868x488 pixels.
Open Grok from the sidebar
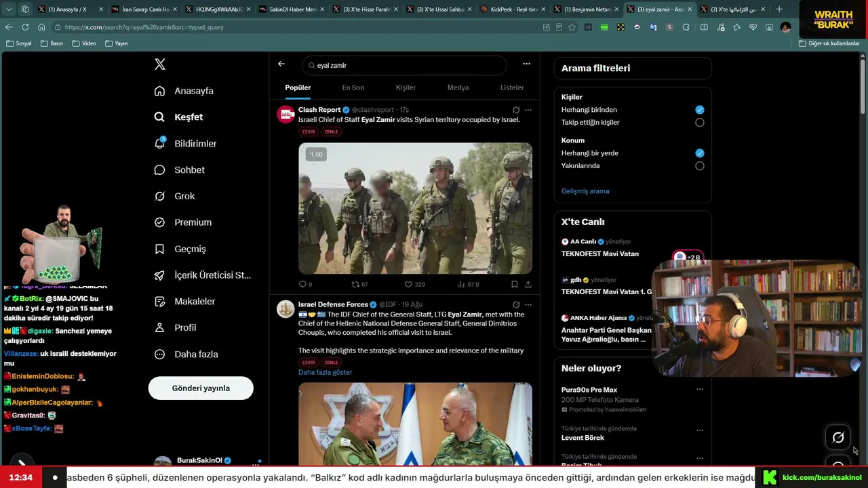[x=174, y=197]
